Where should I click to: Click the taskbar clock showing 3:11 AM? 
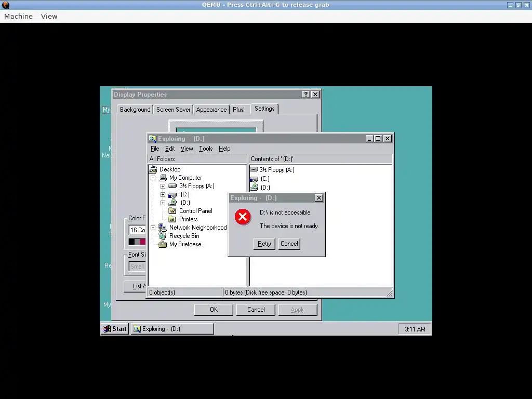coord(415,329)
